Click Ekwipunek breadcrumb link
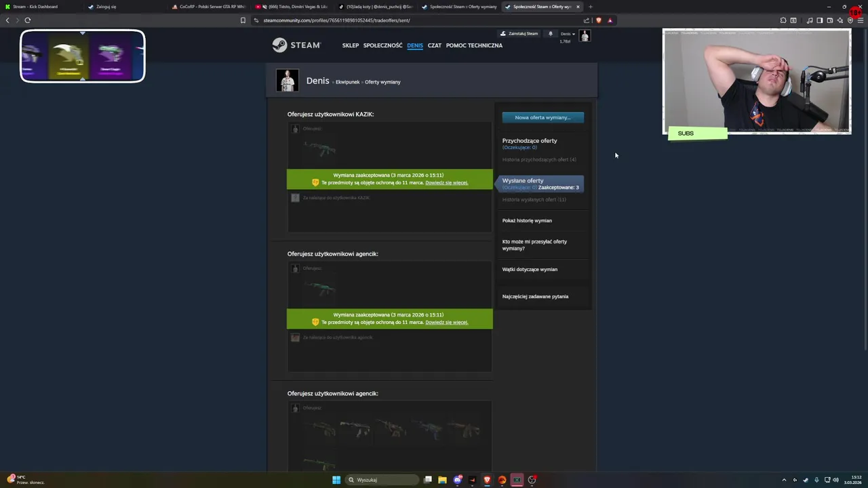The height and width of the screenshot is (488, 868). [347, 82]
